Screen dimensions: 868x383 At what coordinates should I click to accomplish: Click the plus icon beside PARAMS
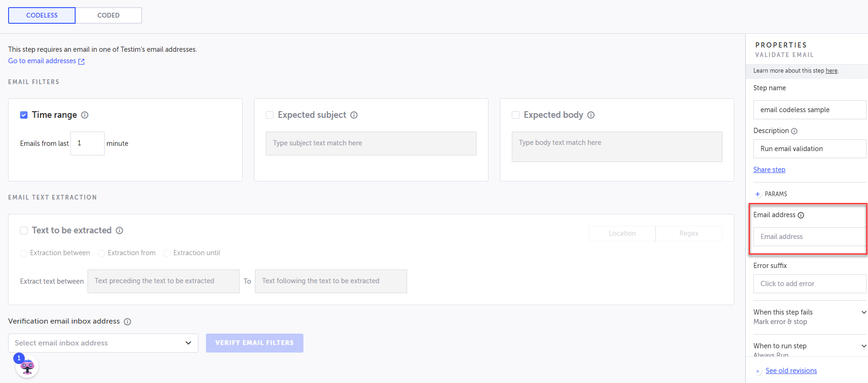(x=758, y=194)
